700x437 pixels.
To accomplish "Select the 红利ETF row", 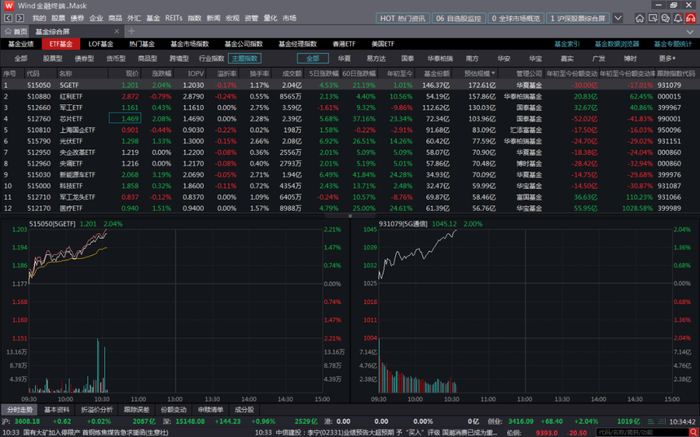I will 350,96.
